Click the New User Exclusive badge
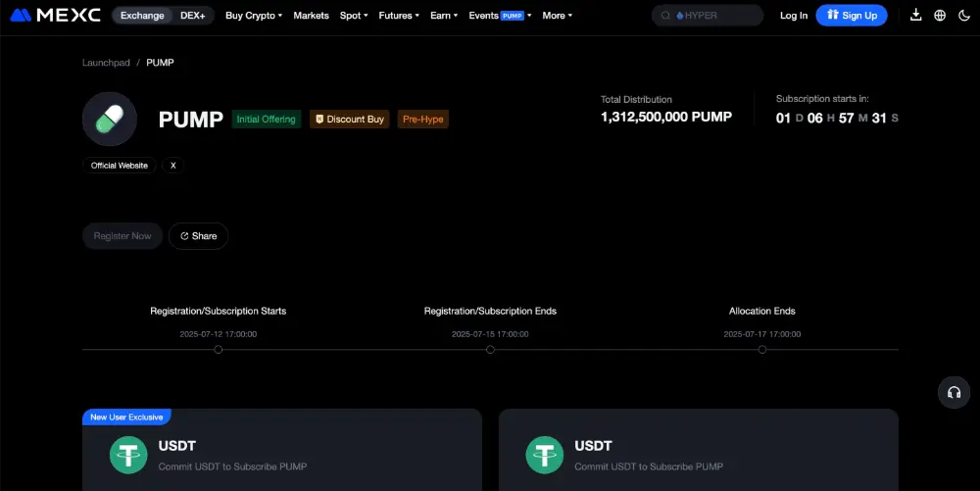Image resolution: width=980 pixels, height=491 pixels. pyautogui.click(x=126, y=417)
